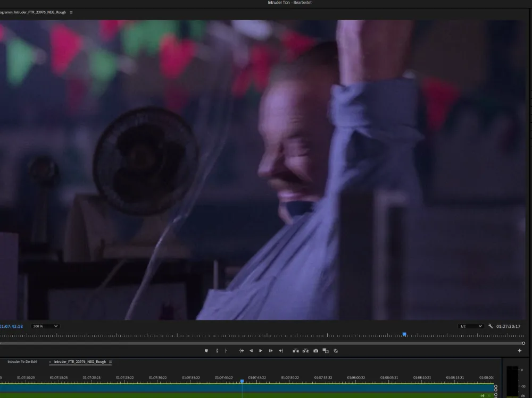Open the 200 % zoom level dropdown
The height and width of the screenshot is (398, 532).
point(45,326)
